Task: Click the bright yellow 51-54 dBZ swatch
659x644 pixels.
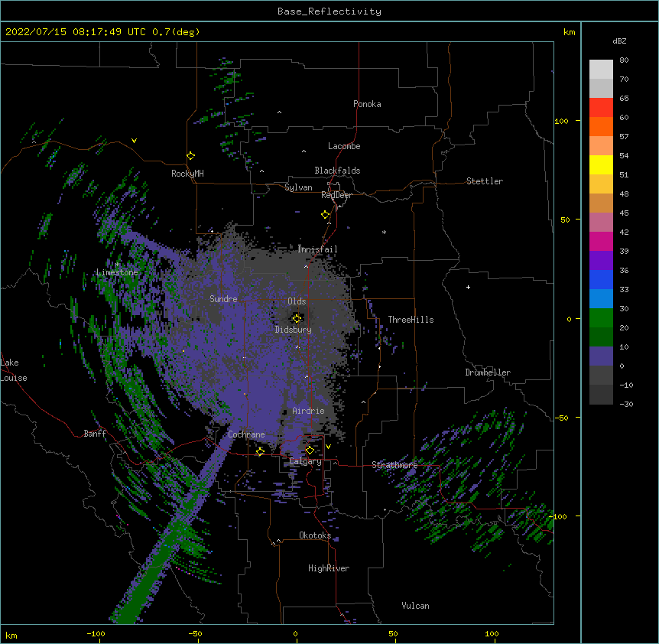Action: point(601,164)
